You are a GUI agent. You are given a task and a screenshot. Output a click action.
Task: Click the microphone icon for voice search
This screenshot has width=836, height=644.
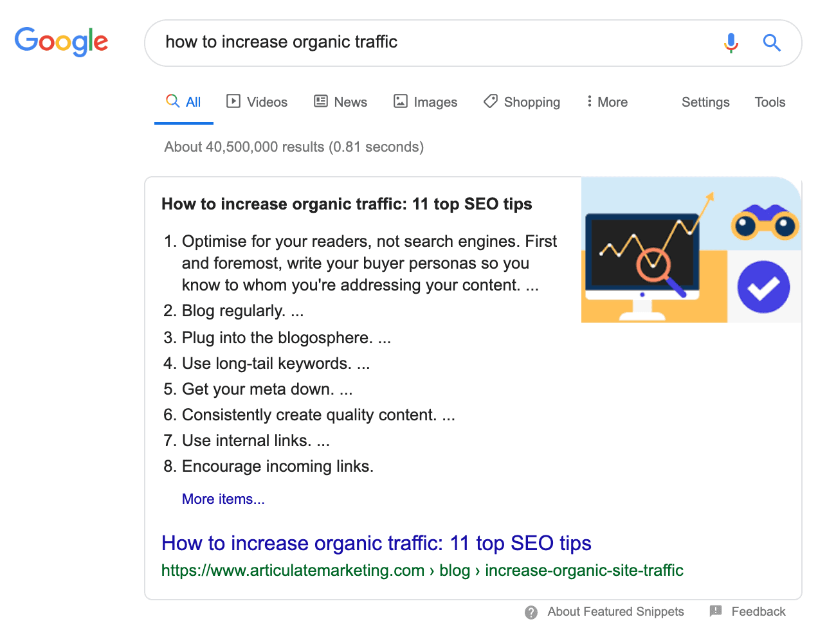point(731,43)
